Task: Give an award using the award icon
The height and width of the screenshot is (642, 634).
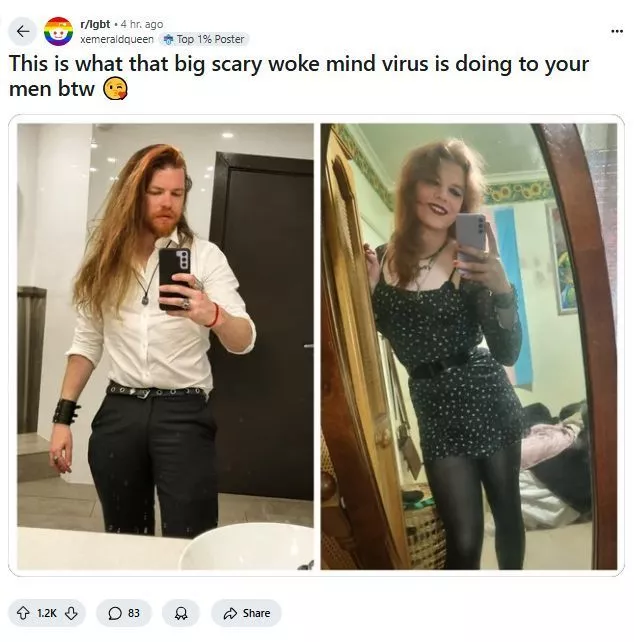Action: point(181,613)
